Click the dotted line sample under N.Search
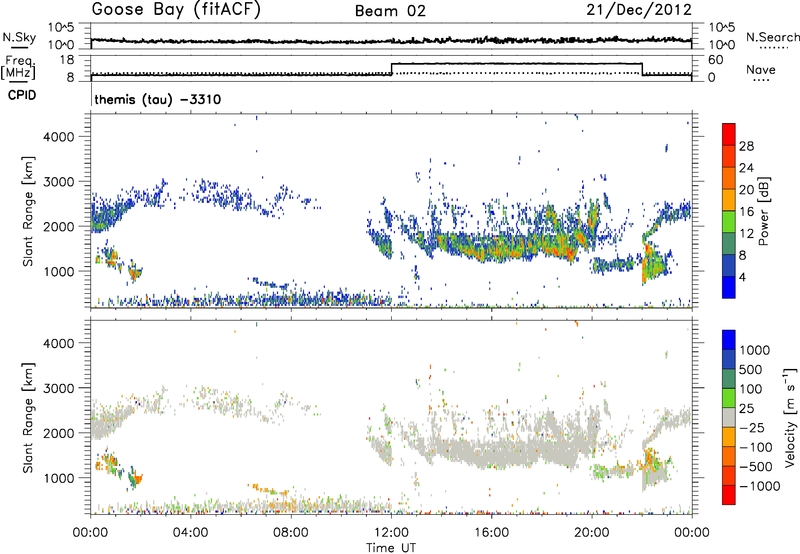The width and height of the screenshot is (800, 554). (x=773, y=48)
